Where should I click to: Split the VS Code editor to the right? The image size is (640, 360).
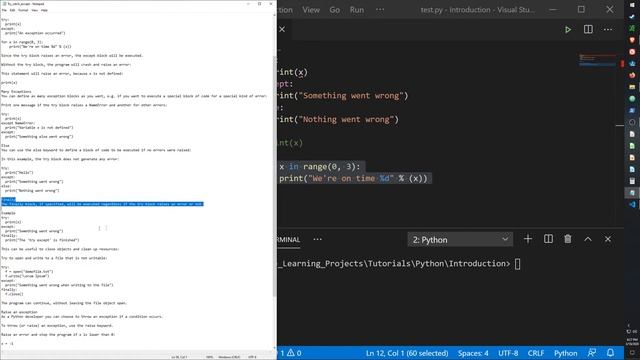(x=588, y=29)
